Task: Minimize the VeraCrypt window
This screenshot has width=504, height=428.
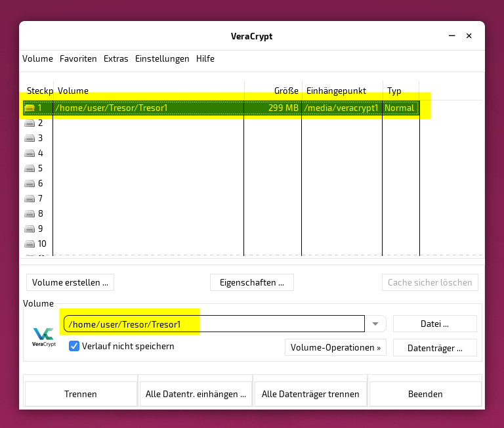Action: point(452,35)
